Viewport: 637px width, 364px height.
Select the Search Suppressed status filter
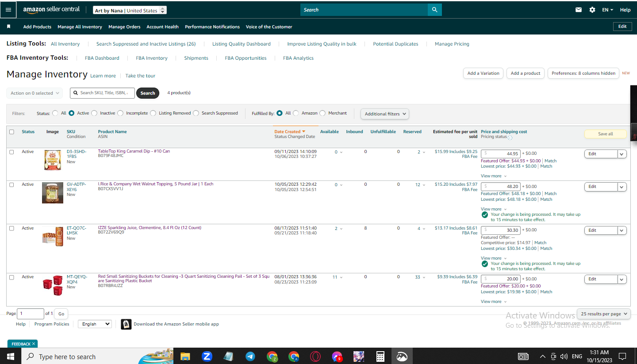[196, 113]
